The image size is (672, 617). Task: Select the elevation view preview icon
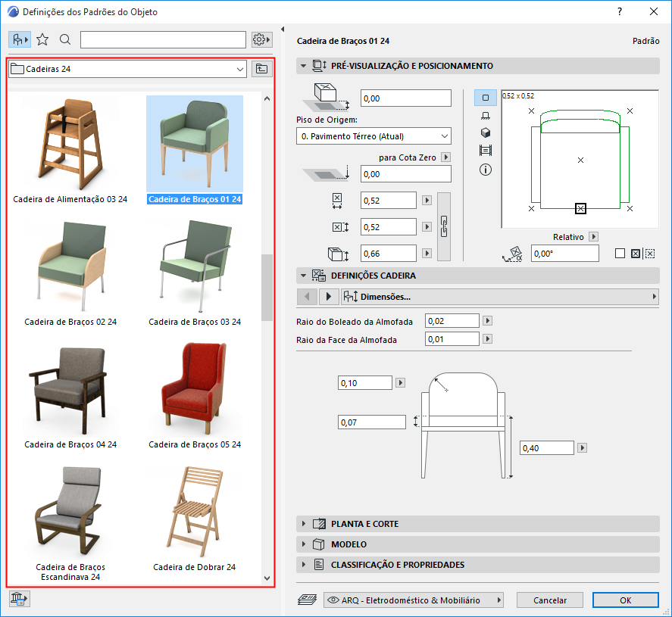[x=486, y=115]
